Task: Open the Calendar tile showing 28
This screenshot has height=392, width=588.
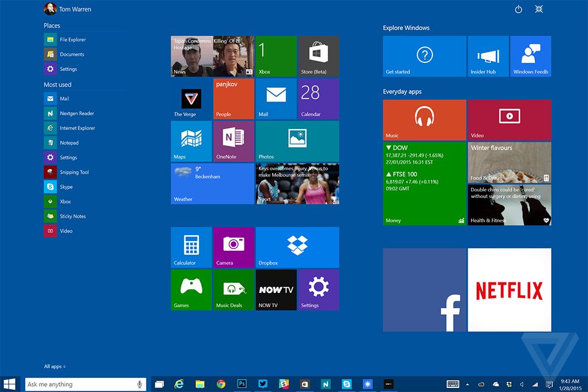Action: 318,99
